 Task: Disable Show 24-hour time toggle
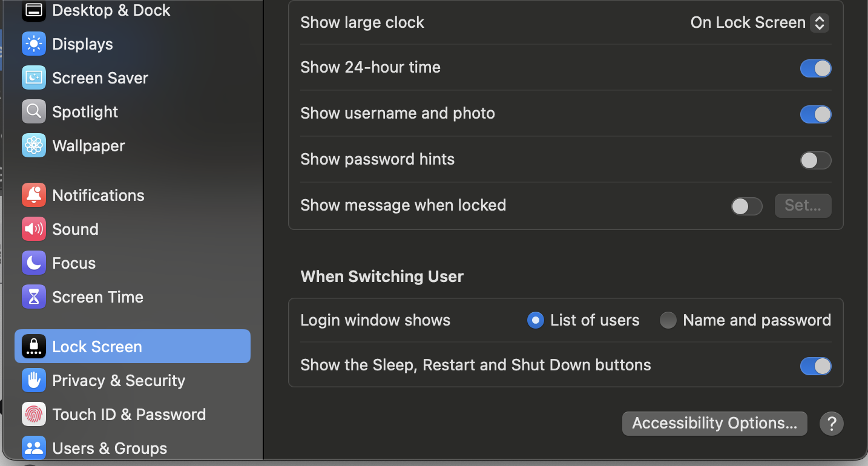(815, 68)
